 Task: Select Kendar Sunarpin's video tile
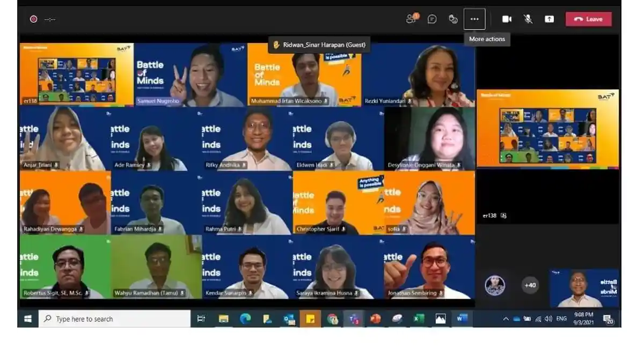pos(247,267)
